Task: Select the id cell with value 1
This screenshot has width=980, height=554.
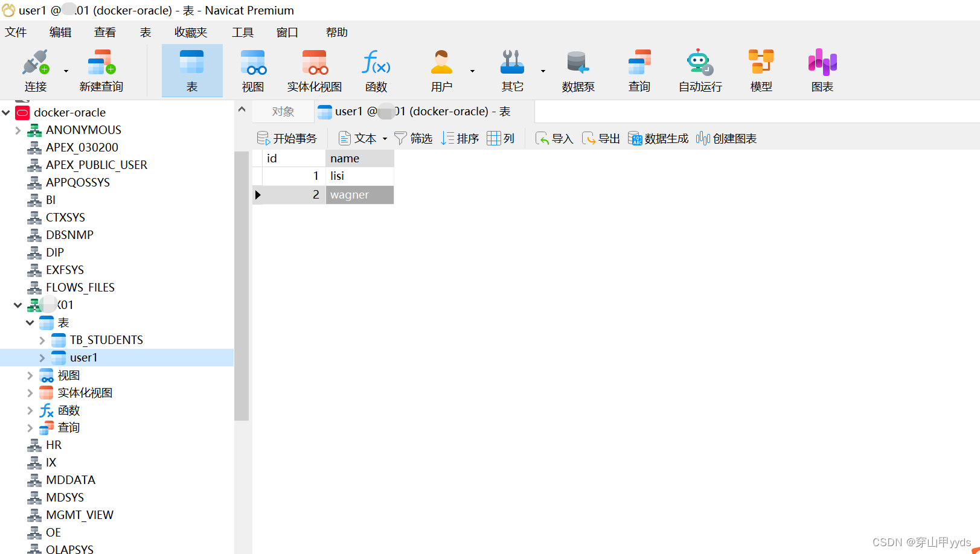Action: [x=294, y=176]
